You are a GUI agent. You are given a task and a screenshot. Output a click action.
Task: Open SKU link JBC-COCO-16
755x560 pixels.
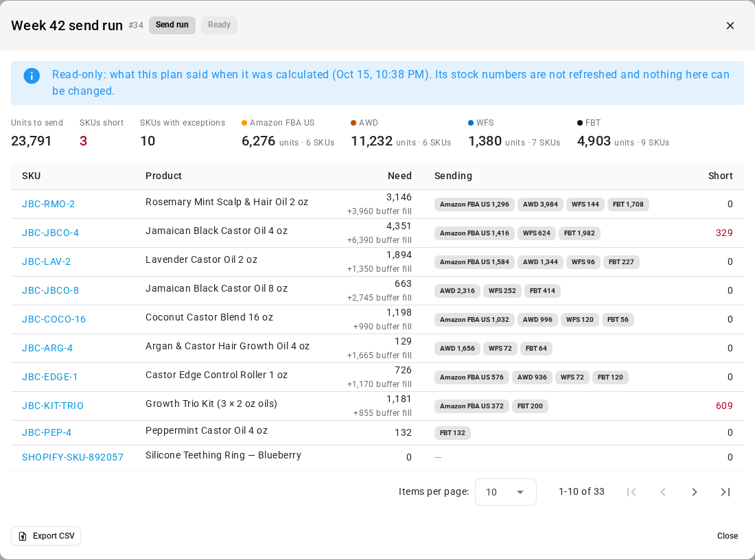pos(54,320)
